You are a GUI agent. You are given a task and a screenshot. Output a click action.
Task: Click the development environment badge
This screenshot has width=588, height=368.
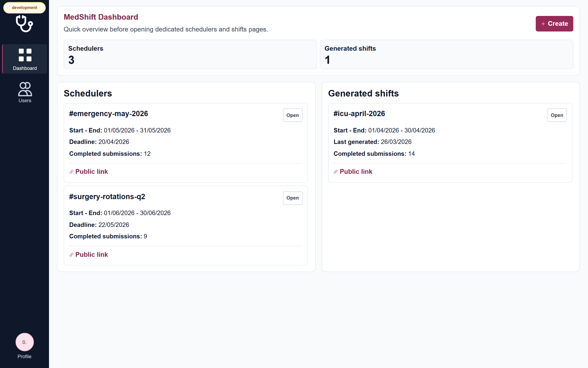[24, 8]
